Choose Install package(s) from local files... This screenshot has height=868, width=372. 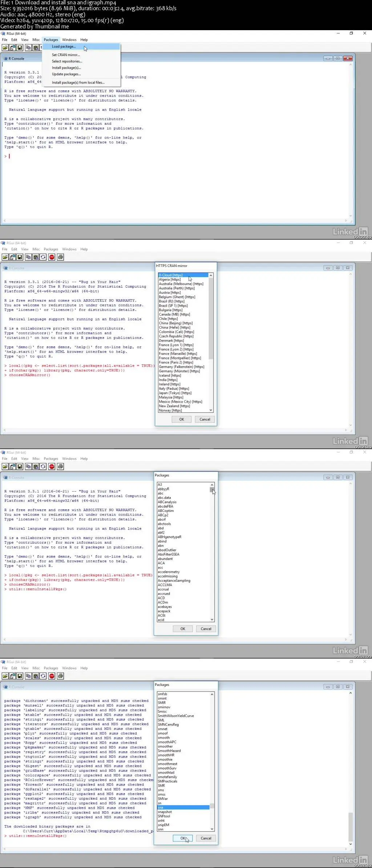(x=81, y=83)
